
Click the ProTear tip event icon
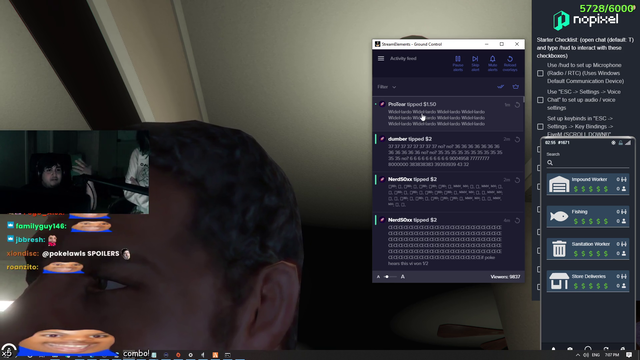tap(382, 104)
